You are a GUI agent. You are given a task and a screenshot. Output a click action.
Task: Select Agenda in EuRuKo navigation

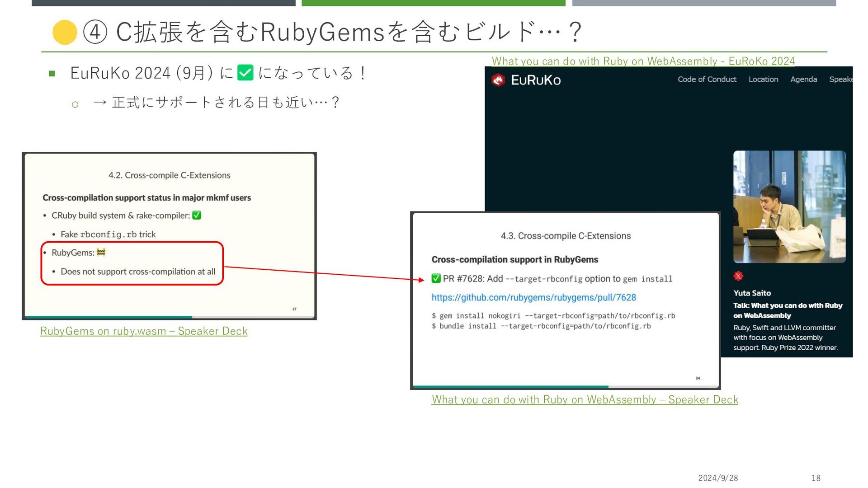pos(803,80)
